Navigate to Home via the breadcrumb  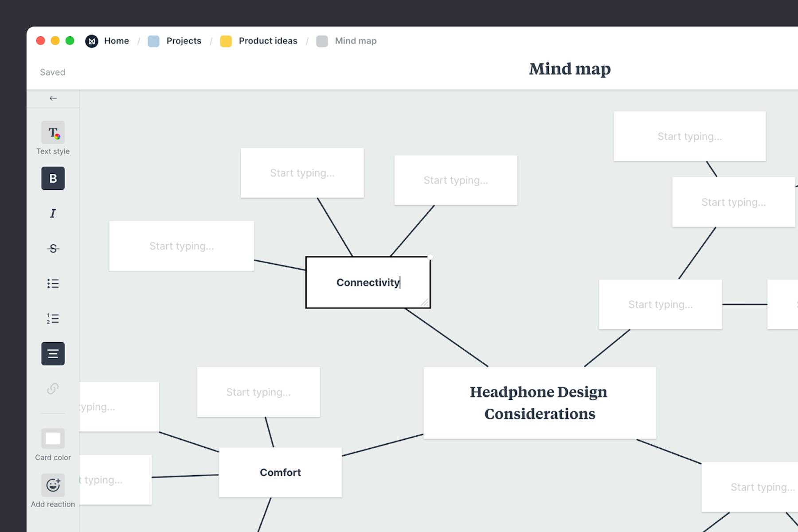(x=116, y=41)
